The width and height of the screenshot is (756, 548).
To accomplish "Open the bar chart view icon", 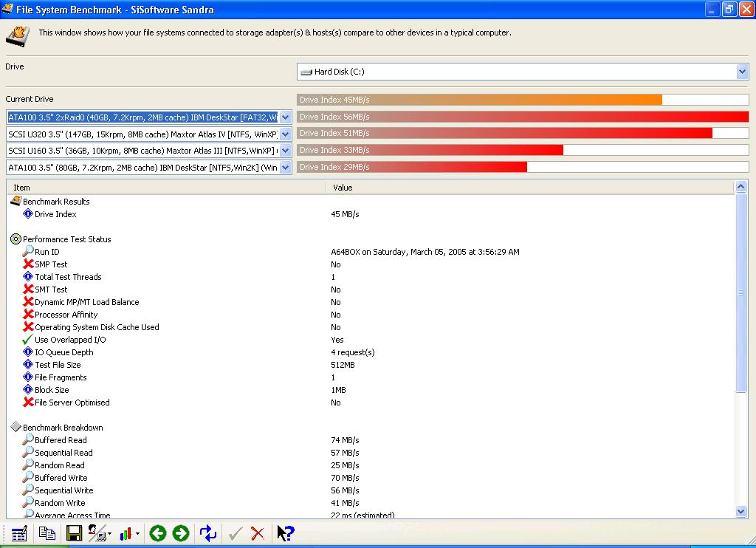I will 126,533.
